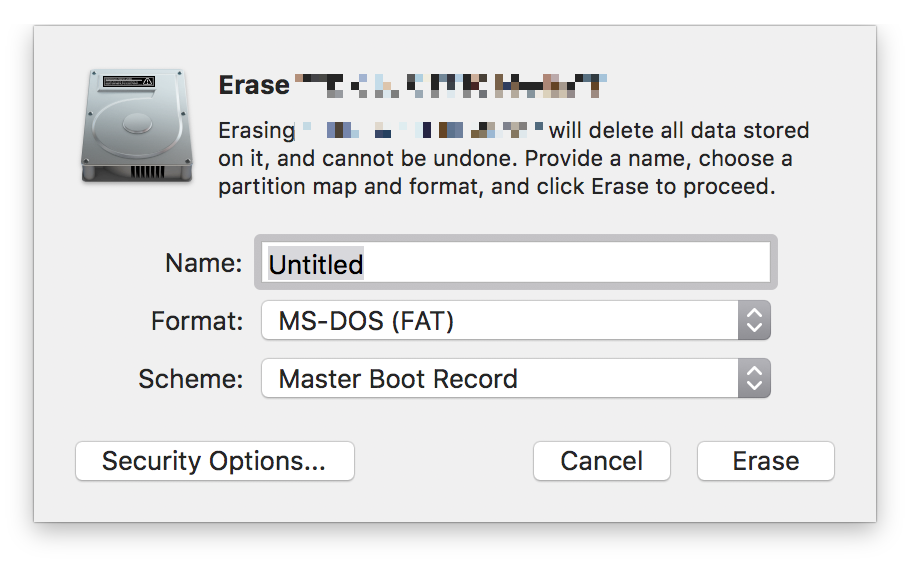This screenshot has width=910, height=564.
Task: Click the "Name:" label
Action: coord(204,263)
